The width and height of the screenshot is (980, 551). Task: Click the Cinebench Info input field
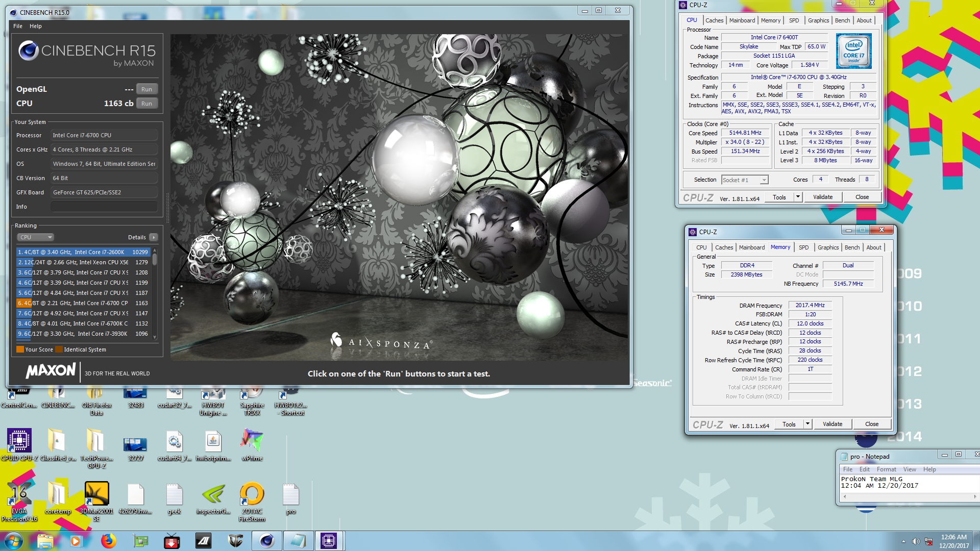104,207
